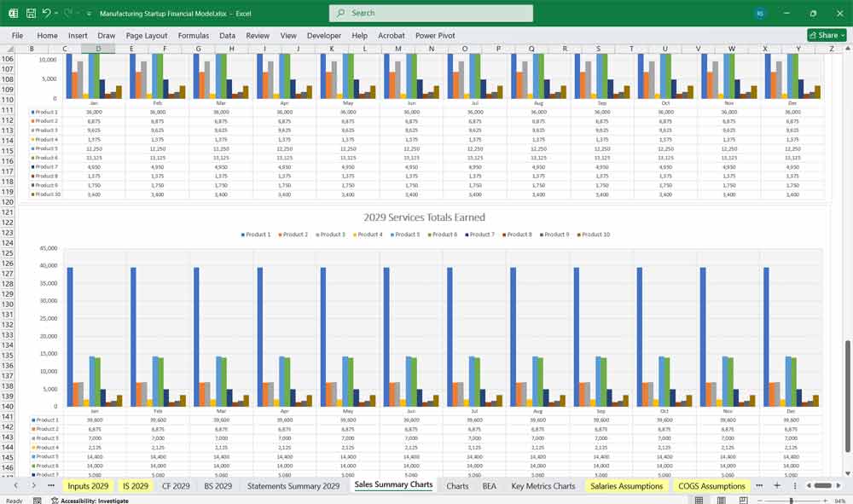The image size is (853, 504).
Task: Save the workbook using the Save icon
Action: point(30,12)
